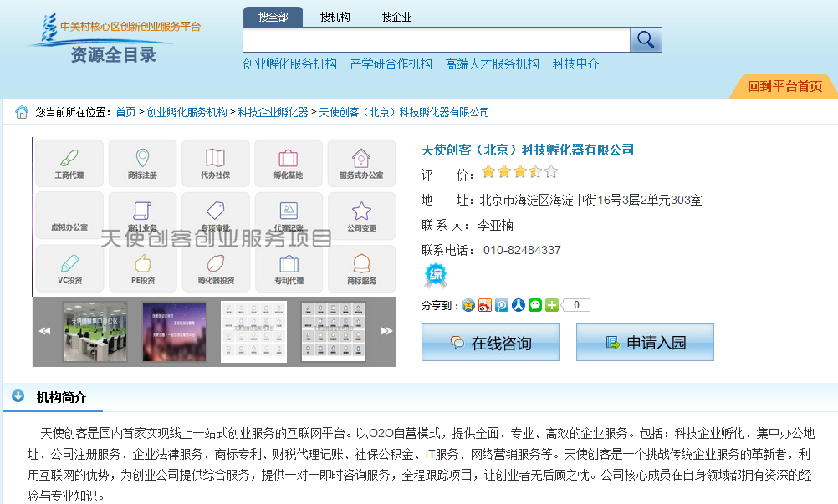Open the 机构简介 section tab
Screen dimensions: 838x504
[61, 397]
